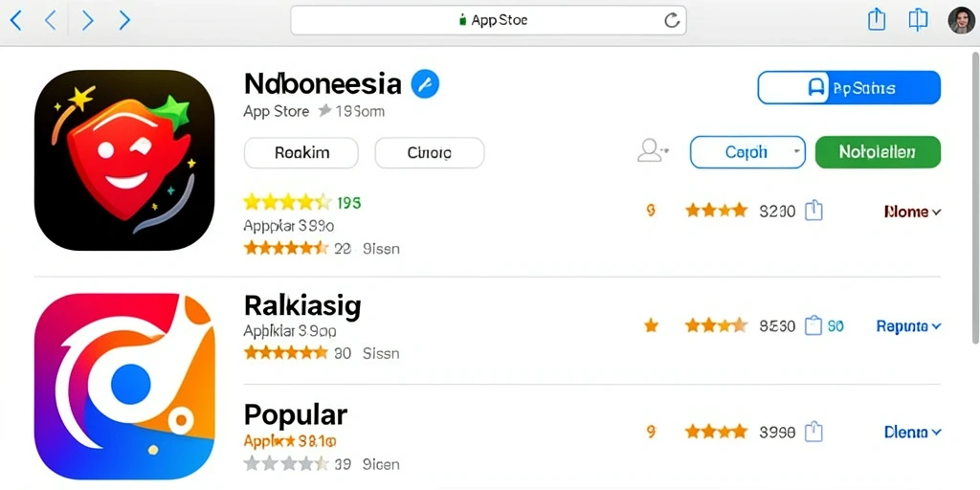Click the clipboard icon next to 8530
The width and height of the screenshot is (980, 490).
coord(813,325)
